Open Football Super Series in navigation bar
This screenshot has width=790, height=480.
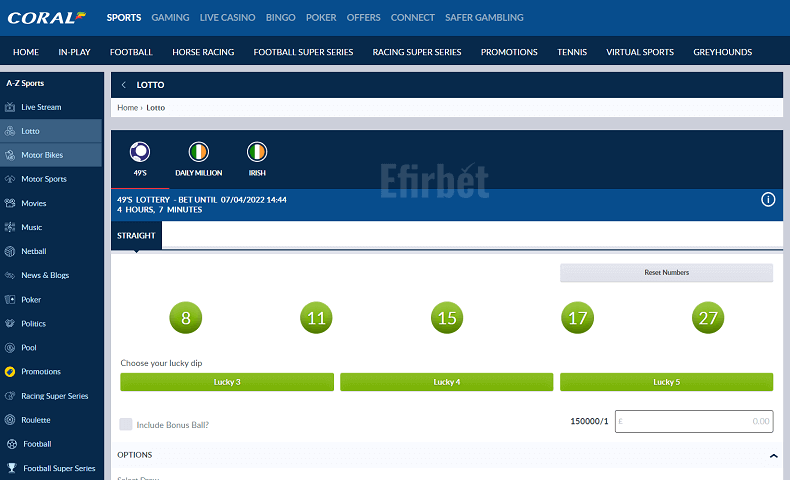tap(303, 52)
